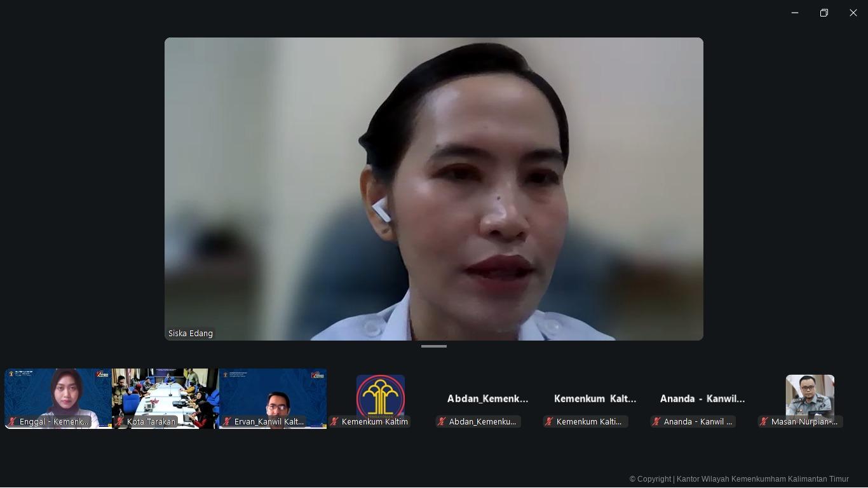Click the divider handle below speaker video

click(x=434, y=346)
